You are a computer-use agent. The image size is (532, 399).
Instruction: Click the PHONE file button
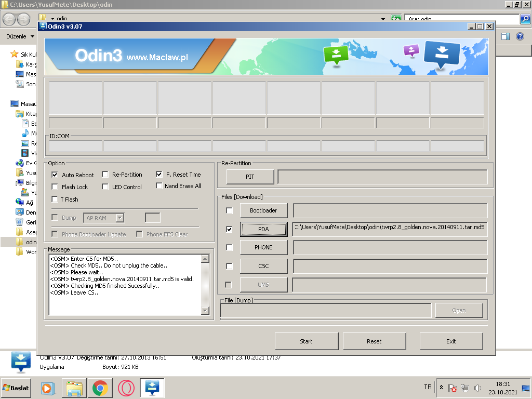(x=263, y=247)
